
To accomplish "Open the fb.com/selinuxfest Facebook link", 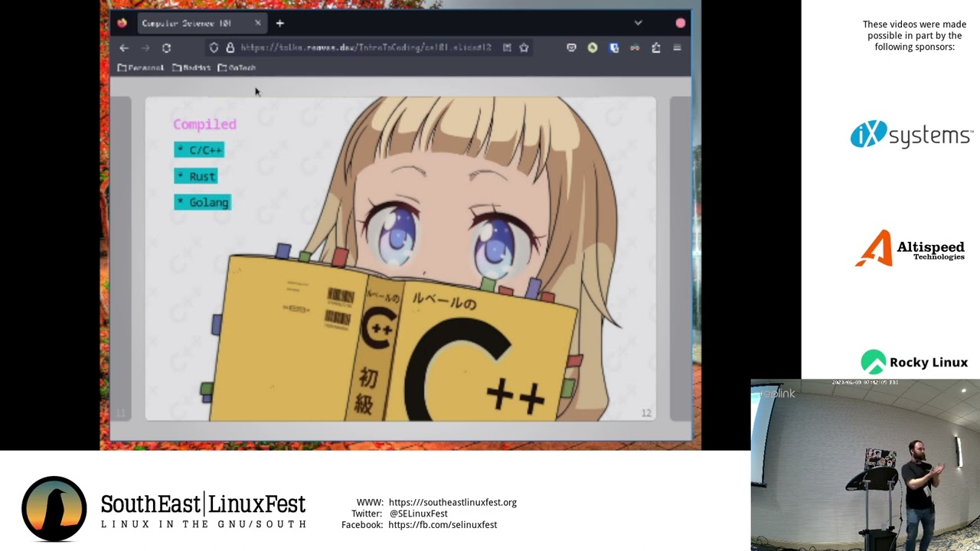I will [443, 524].
